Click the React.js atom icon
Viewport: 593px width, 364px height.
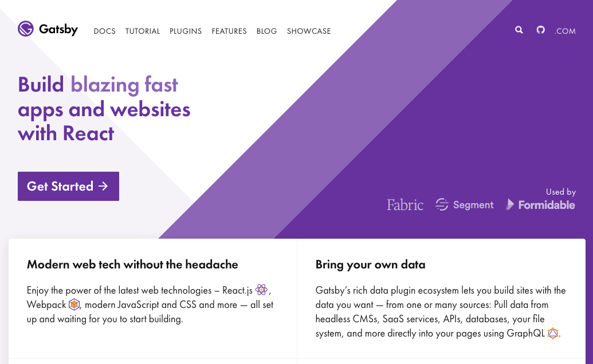[262, 290]
